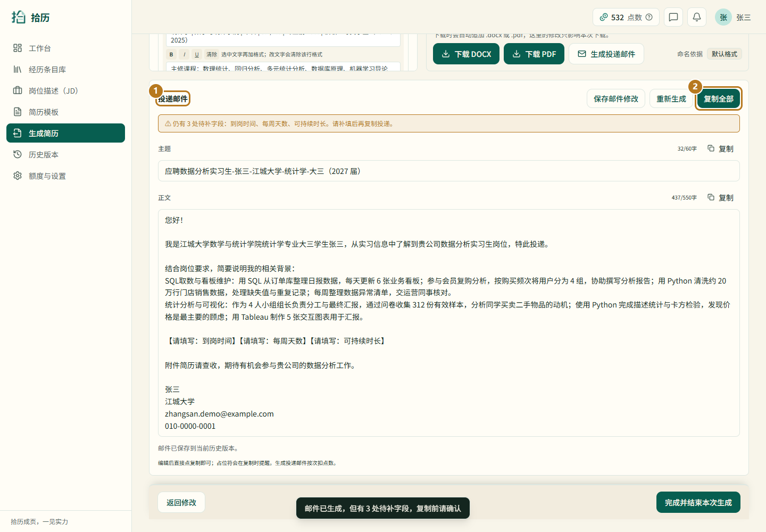
Task: Click the warning banner about 3 处待补字段
Action: tap(449, 123)
